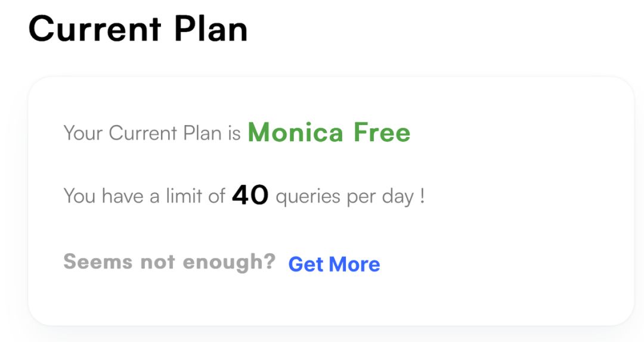The image size is (644, 342).
Task: Click the exclamation mark after 'per day'
Action: [422, 195]
